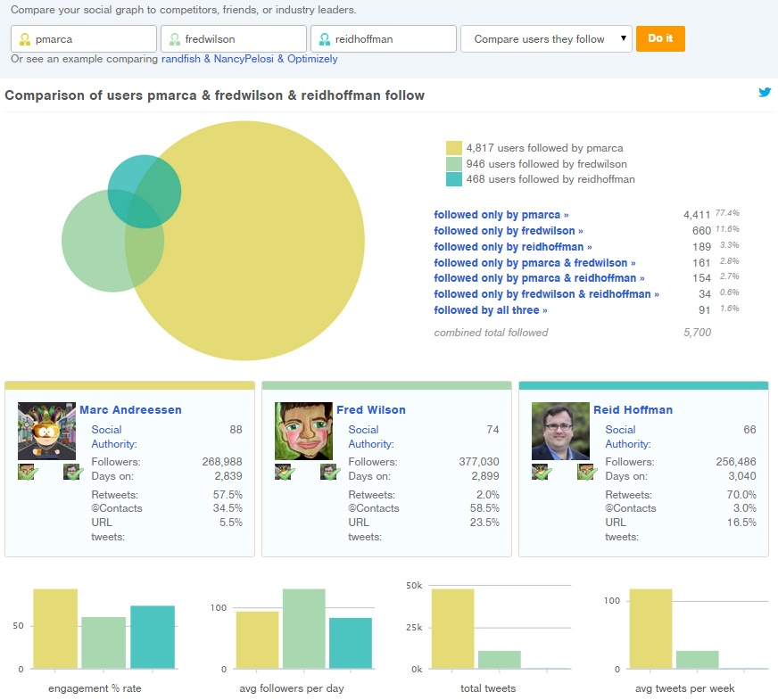Click the reidhoffman username input field
Image resolution: width=778 pixels, height=700 pixels.
[384, 38]
